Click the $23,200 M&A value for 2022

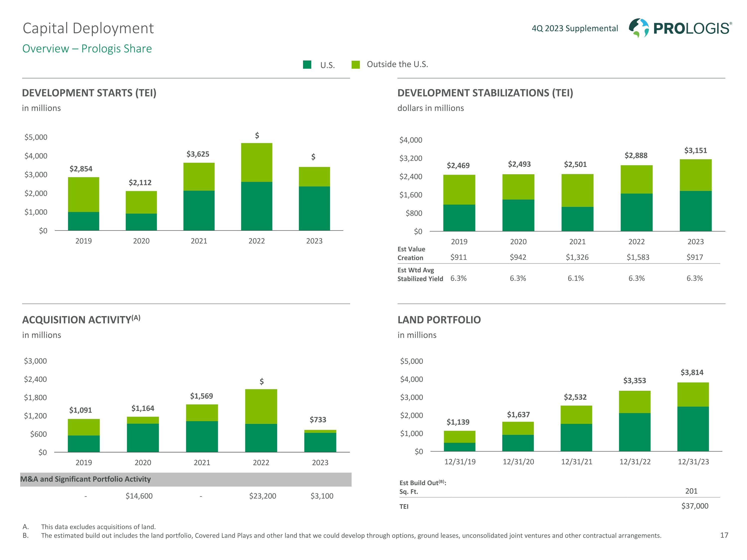pyautogui.click(x=262, y=496)
